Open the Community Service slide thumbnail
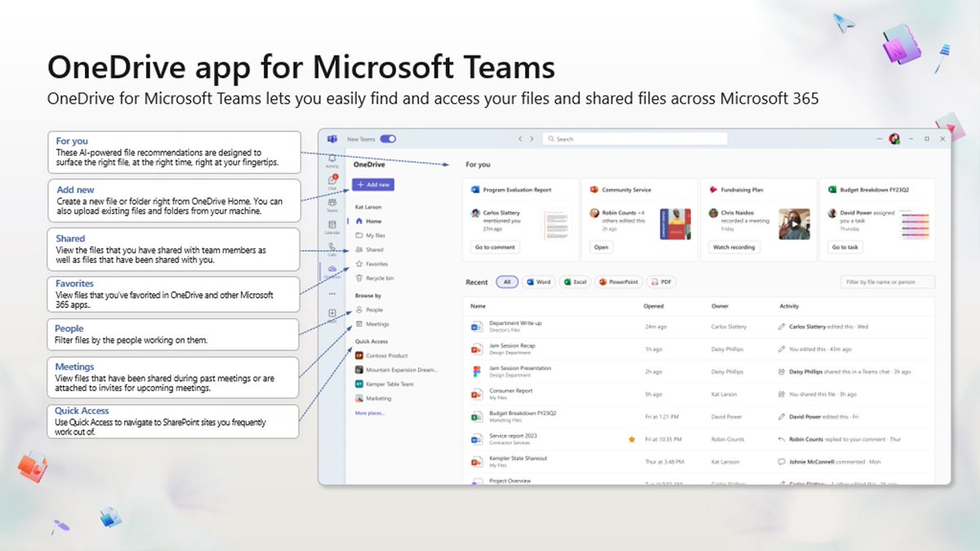The image size is (980, 551). pos(675,222)
